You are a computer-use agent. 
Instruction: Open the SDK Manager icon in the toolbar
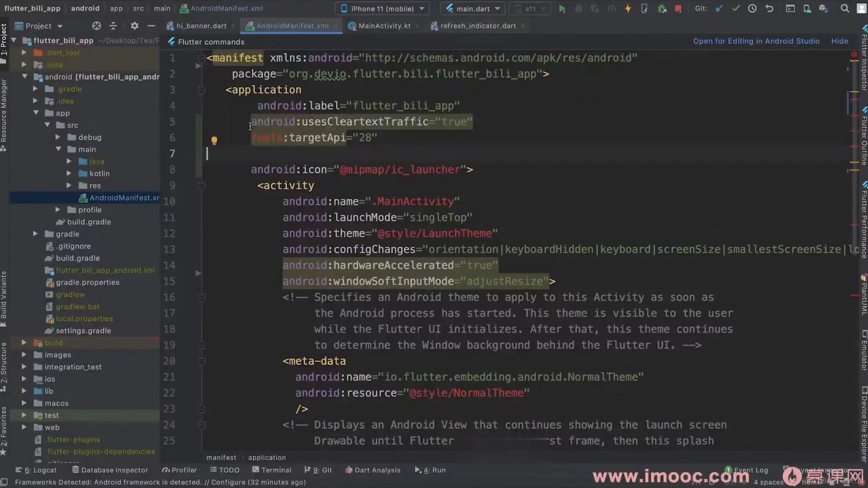point(823,9)
